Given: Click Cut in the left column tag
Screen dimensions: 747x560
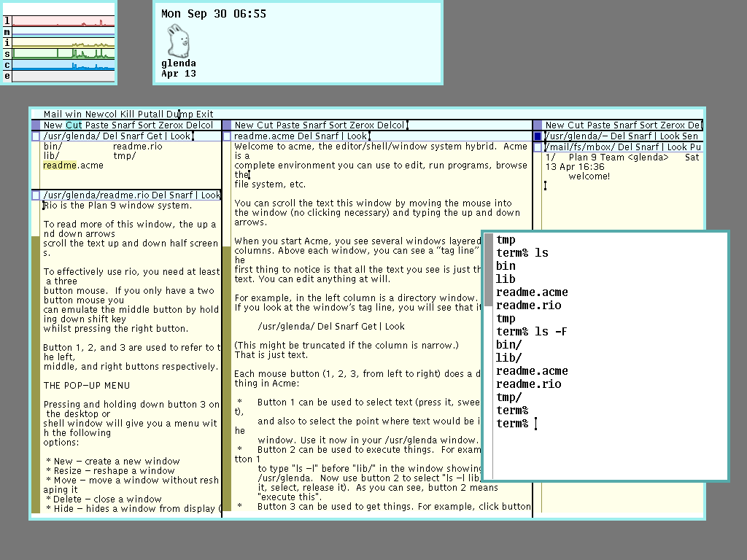Looking at the screenshot, I should [x=74, y=125].
